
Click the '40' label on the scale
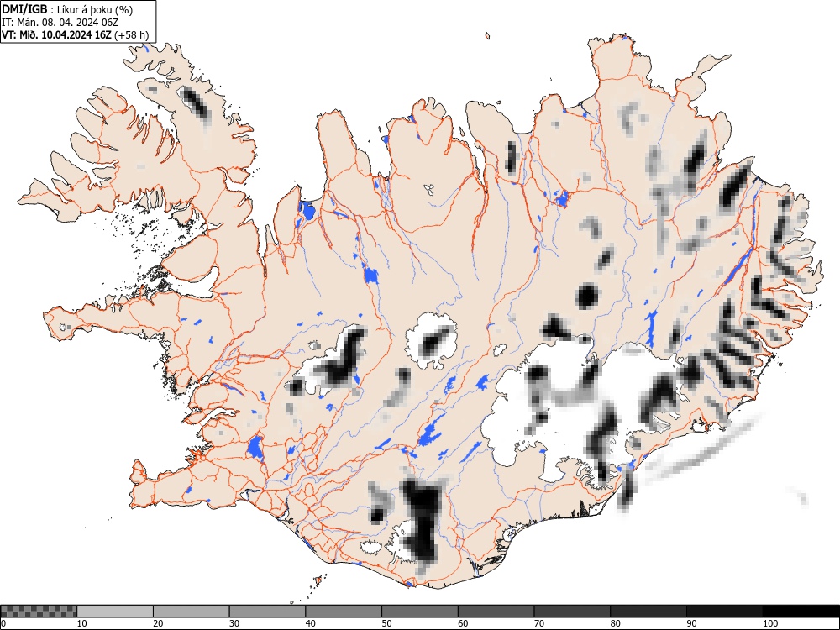(310, 623)
